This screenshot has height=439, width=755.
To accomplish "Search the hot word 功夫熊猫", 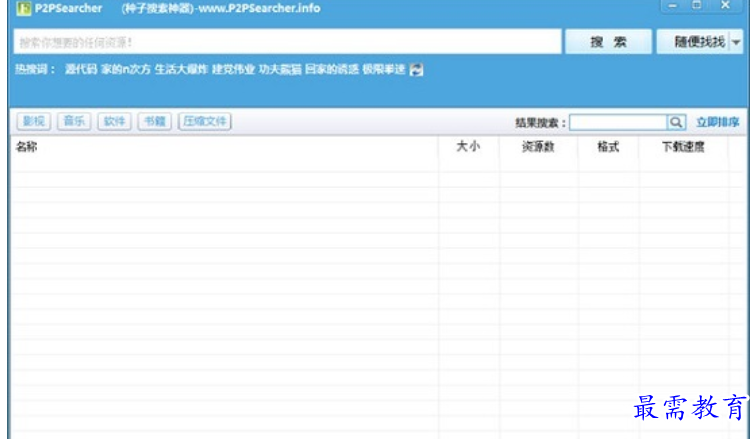I will point(280,69).
